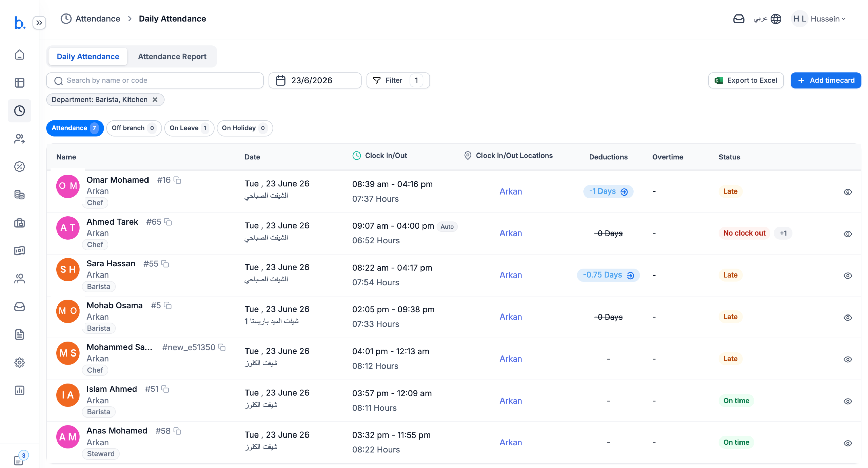
Task: Open the briefcase icon in sidebar
Action: point(19,223)
